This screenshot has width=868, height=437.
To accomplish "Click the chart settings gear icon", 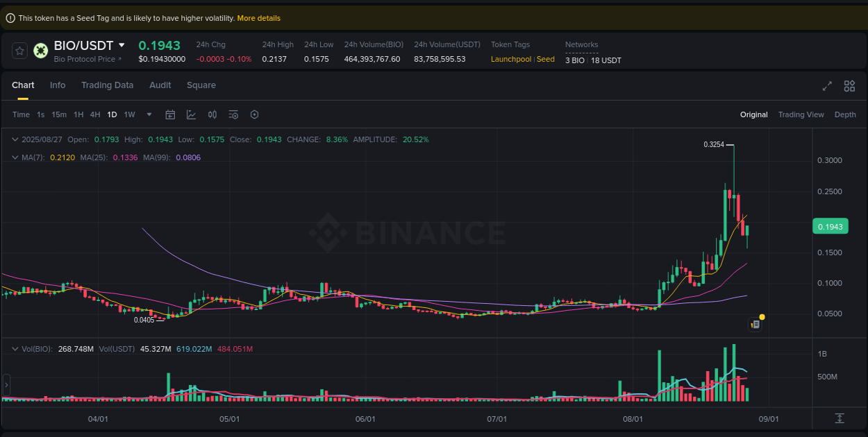I will coord(254,114).
